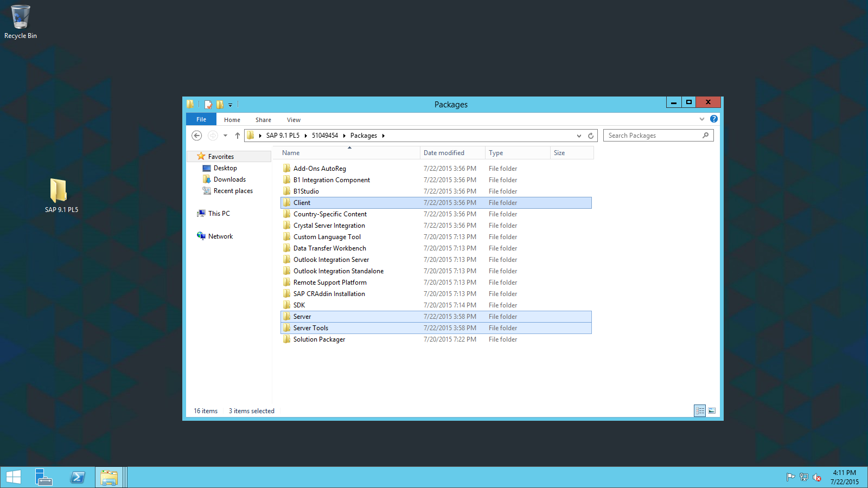Image resolution: width=868 pixels, height=488 pixels.
Task: Click the network icon in system tray
Action: 804,477
